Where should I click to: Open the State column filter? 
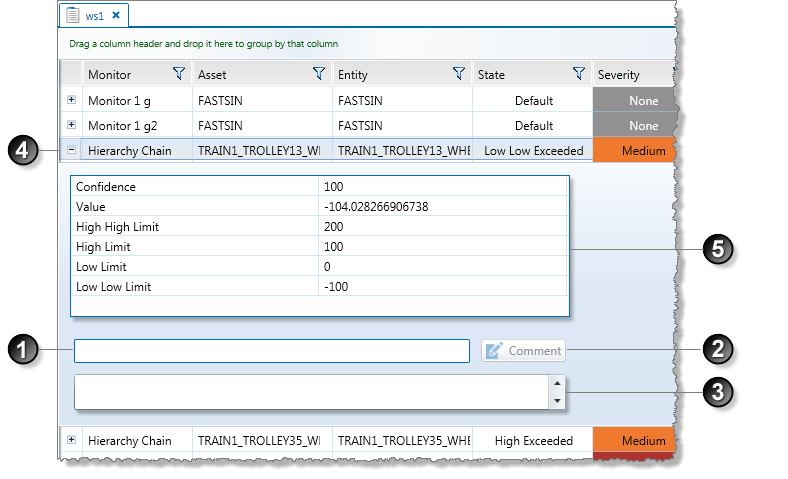pyautogui.click(x=578, y=74)
